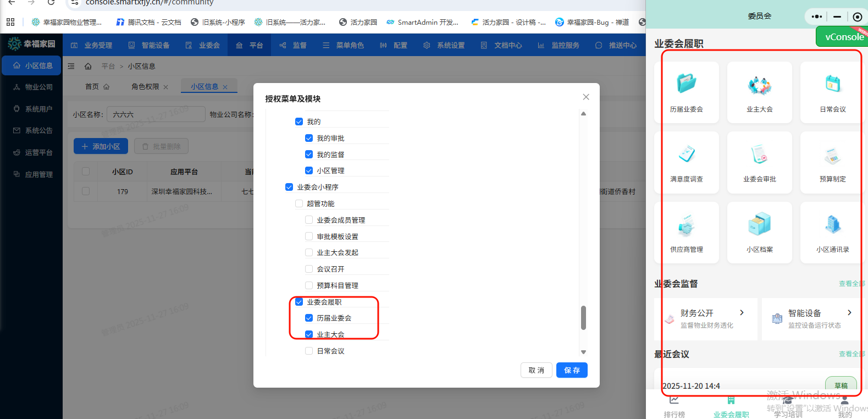Check the 业委会成员管理 checkbox
This screenshot has height=419, width=868.
point(309,220)
